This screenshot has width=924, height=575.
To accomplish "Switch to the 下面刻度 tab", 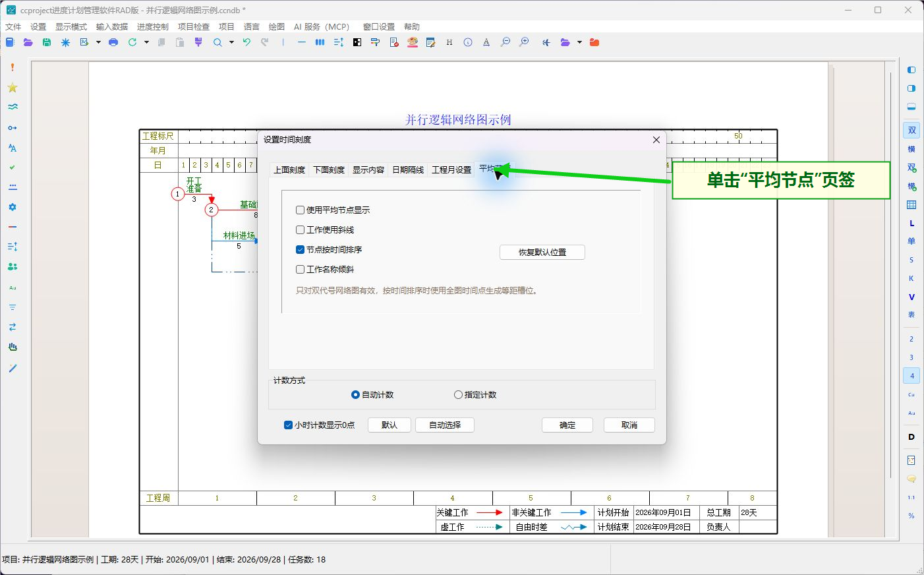I will [329, 169].
